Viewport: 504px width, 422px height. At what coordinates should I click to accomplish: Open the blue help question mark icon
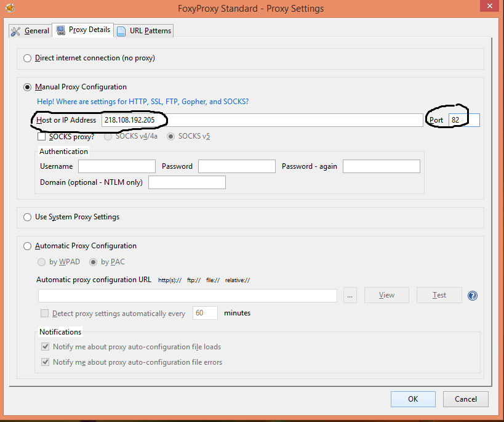pos(473,296)
